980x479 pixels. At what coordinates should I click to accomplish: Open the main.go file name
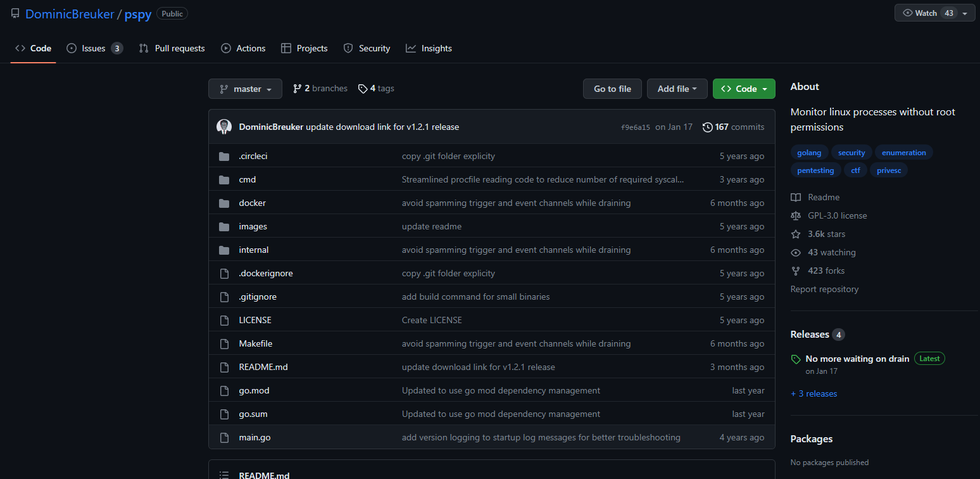tap(254, 437)
